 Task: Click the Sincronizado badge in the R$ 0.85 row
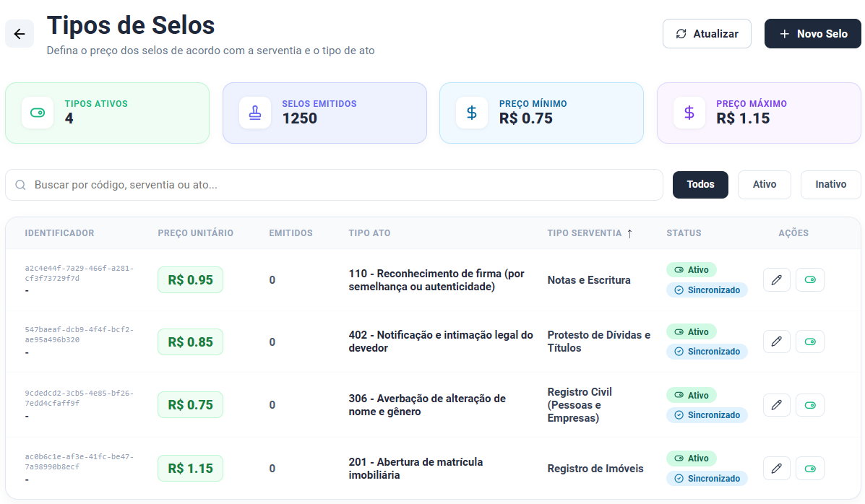click(707, 352)
